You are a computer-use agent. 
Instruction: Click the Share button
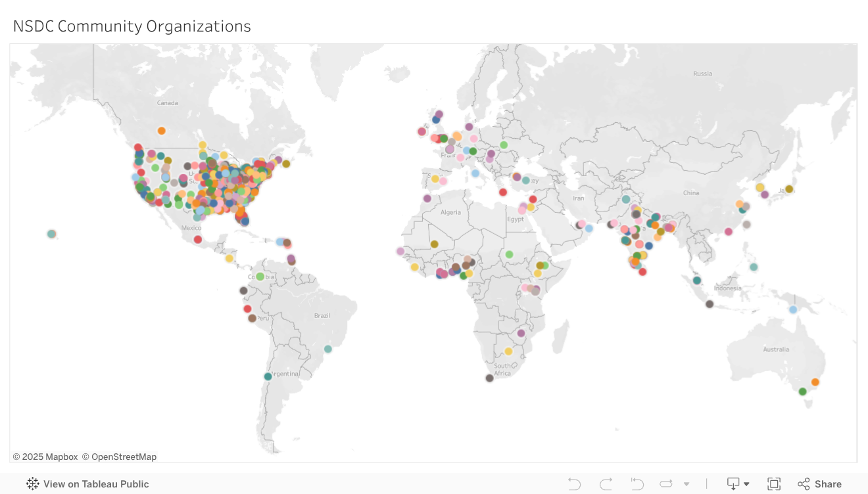tap(819, 484)
